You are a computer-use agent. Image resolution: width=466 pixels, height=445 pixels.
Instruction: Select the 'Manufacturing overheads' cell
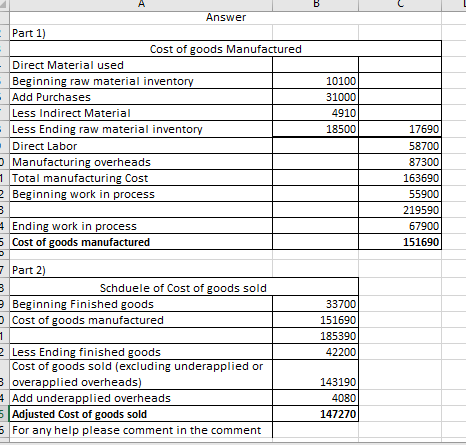click(141, 162)
